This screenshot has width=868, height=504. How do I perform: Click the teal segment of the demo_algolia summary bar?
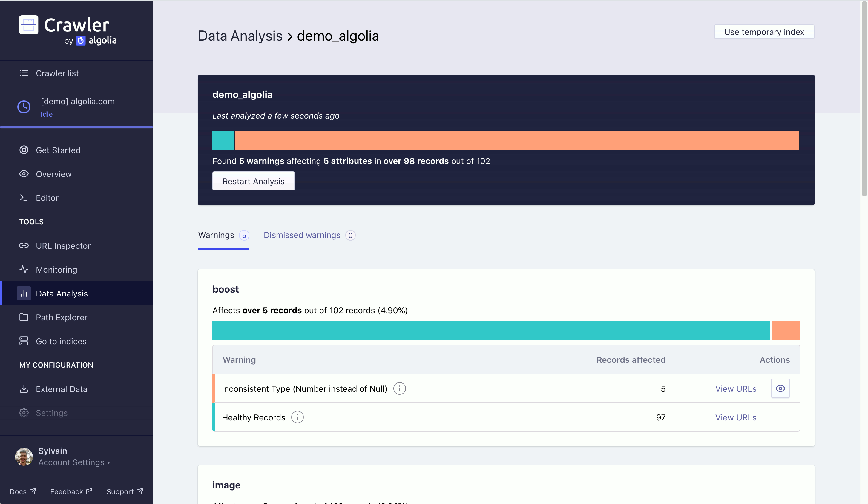223,140
